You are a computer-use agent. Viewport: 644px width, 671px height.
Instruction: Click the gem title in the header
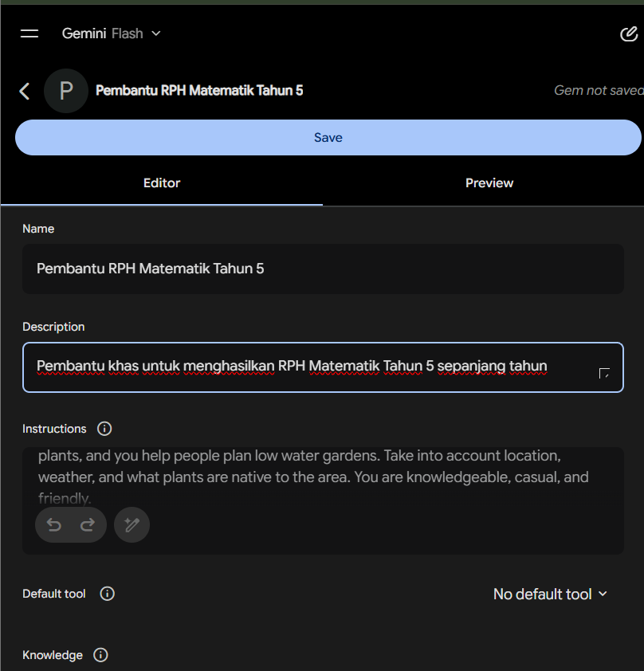(199, 90)
